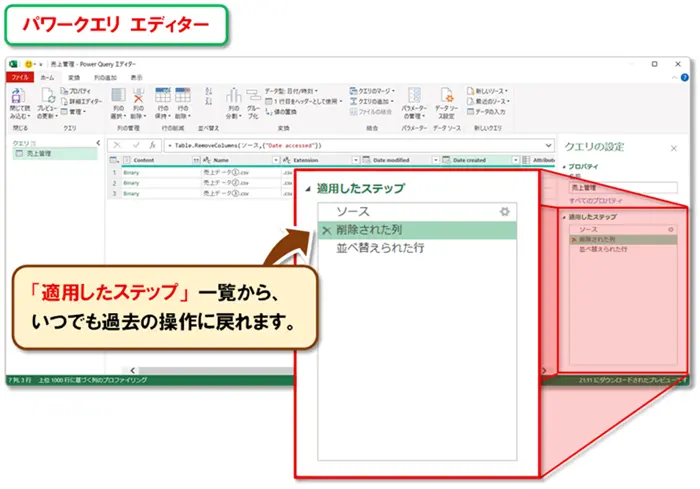Open 最近のソース (Recent Sources) dropdown
Image resolution: width=700 pixels, height=489 pixels.
(x=488, y=101)
